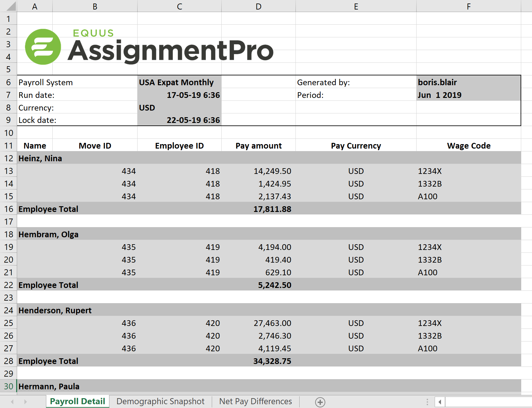This screenshot has height=408, width=532.
Task: Select the 'Wage Code' heading cell
Action: pos(469,145)
